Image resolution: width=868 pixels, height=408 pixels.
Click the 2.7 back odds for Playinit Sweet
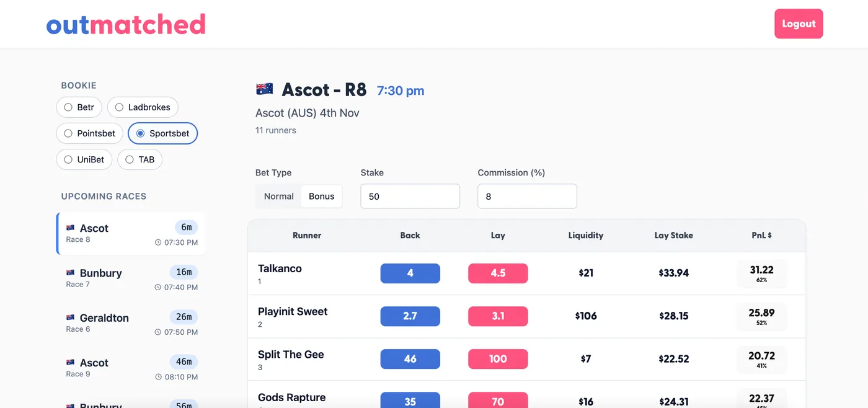click(410, 316)
